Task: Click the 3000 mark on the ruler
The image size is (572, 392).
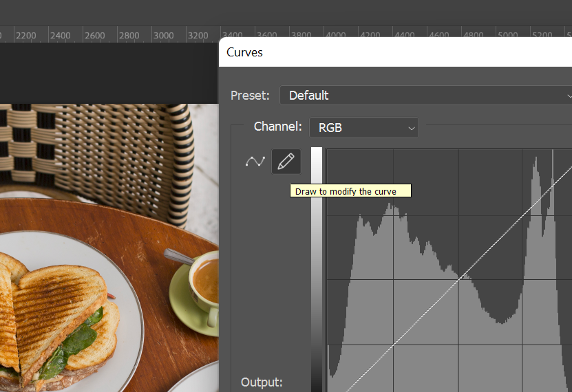Action: [x=163, y=36]
